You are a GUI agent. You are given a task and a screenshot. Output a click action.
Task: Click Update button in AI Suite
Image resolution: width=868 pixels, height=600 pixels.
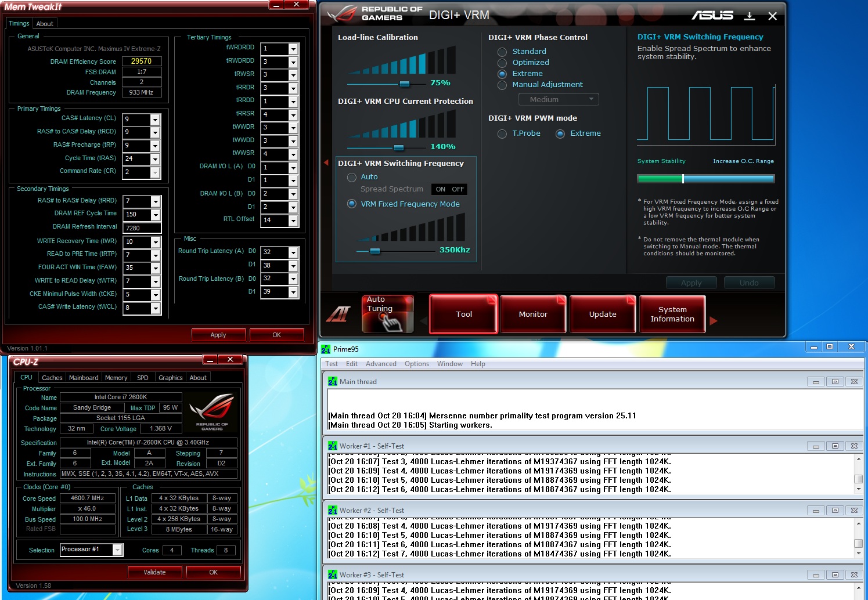pyautogui.click(x=603, y=314)
